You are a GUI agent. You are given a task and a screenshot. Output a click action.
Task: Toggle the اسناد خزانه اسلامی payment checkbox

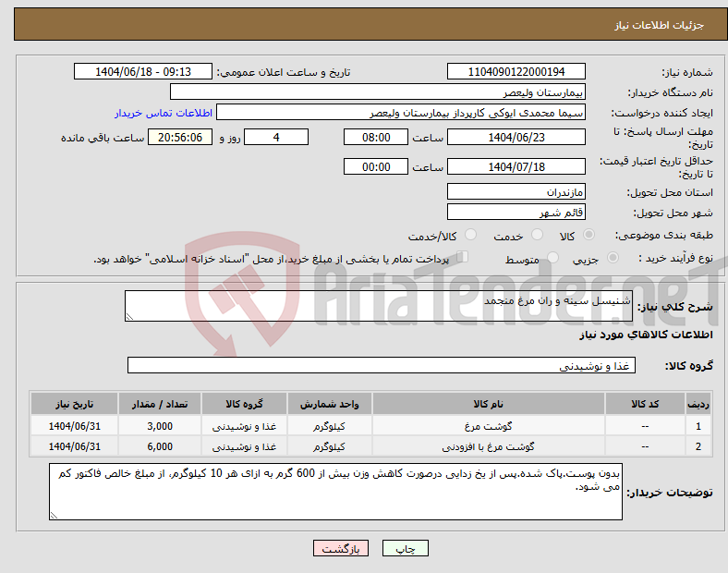pos(462,257)
